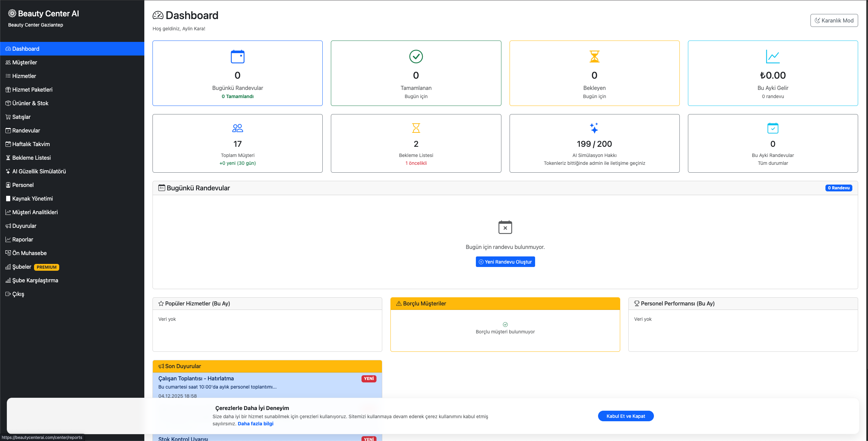Click the sparkle icon in AI Simülasyon Hakkı card
The width and height of the screenshot is (868, 441).
coord(594,128)
